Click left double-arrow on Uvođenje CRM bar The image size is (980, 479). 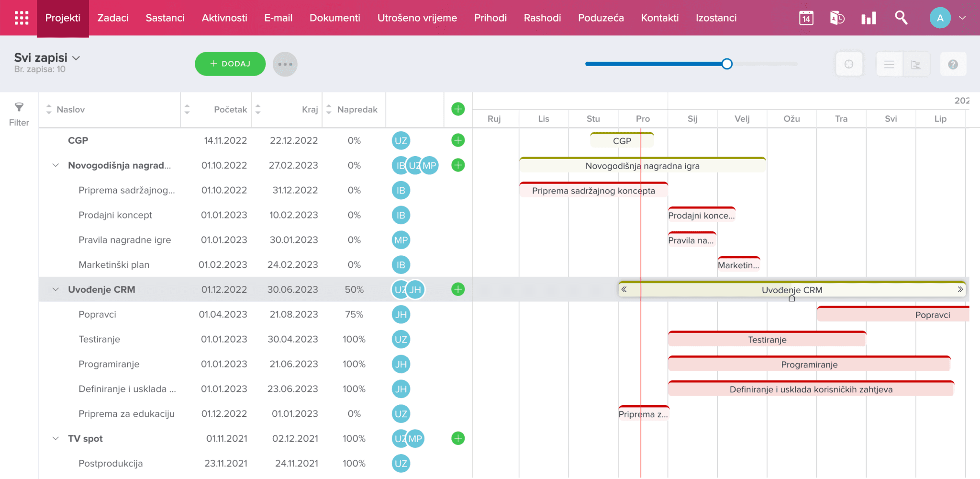[624, 289]
